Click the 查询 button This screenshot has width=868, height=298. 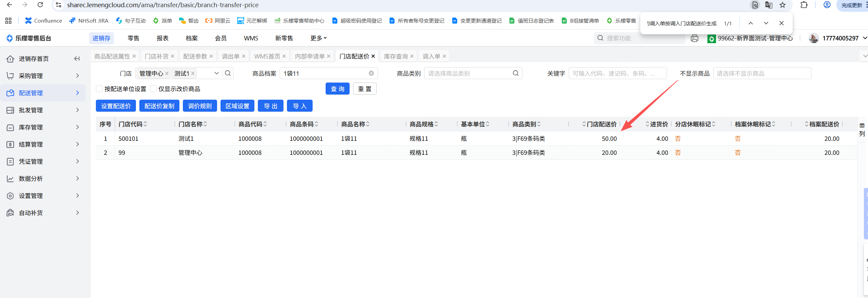338,89
